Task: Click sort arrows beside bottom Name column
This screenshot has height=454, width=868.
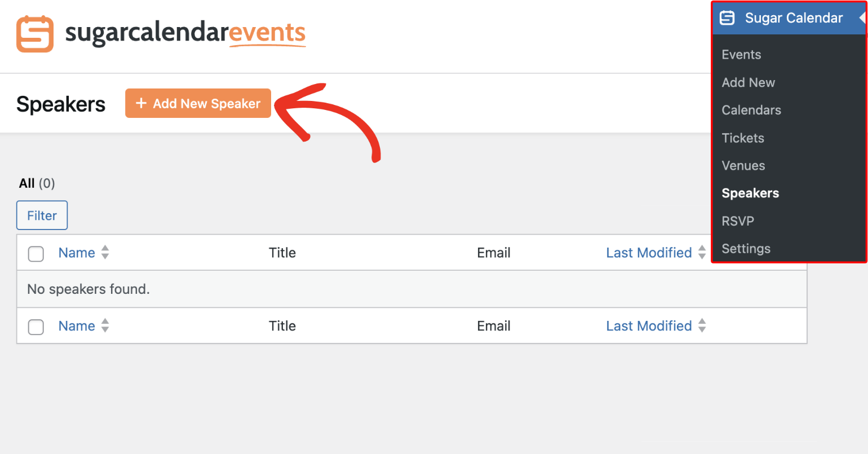Action: click(x=105, y=325)
